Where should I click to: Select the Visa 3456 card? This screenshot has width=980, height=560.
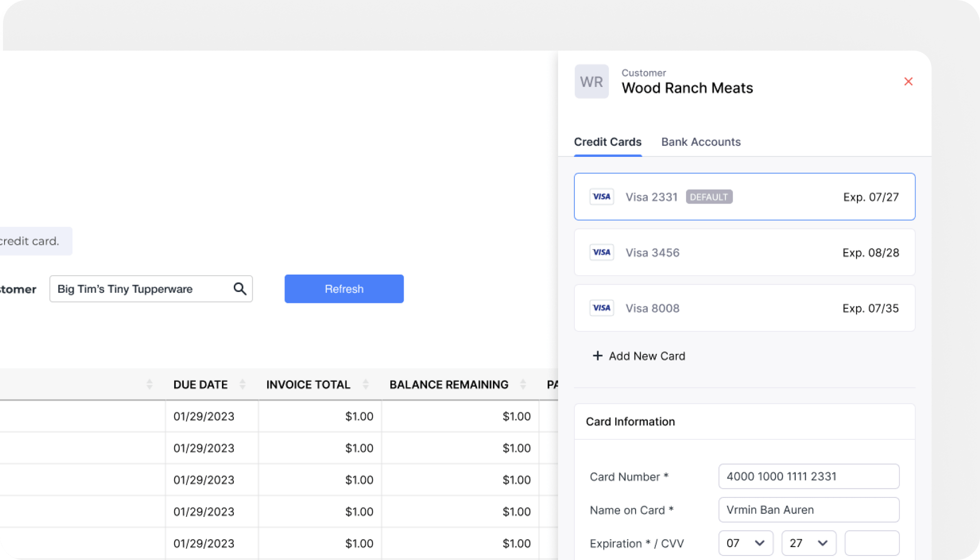pyautogui.click(x=744, y=252)
